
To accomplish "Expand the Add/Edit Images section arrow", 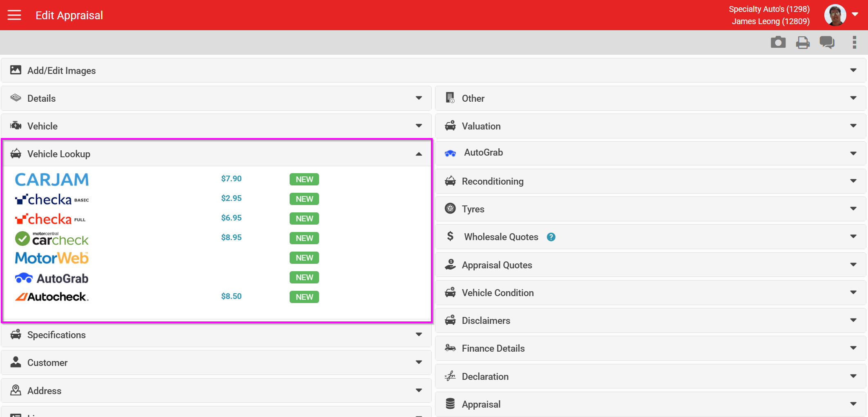I will (853, 70).
